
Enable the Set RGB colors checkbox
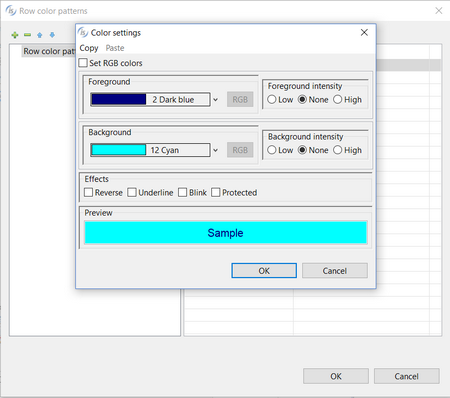tap(83, 63)
